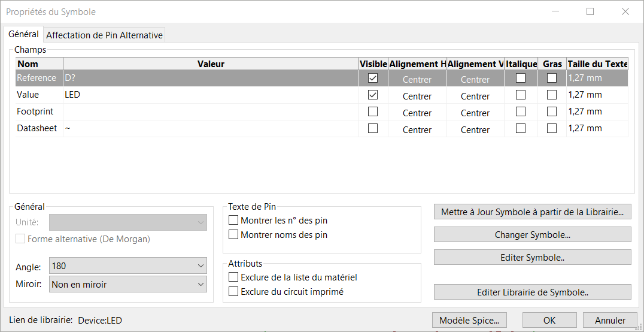
Task: Open the Modèle Spice dialog
Action: click(x=469, y=321)
